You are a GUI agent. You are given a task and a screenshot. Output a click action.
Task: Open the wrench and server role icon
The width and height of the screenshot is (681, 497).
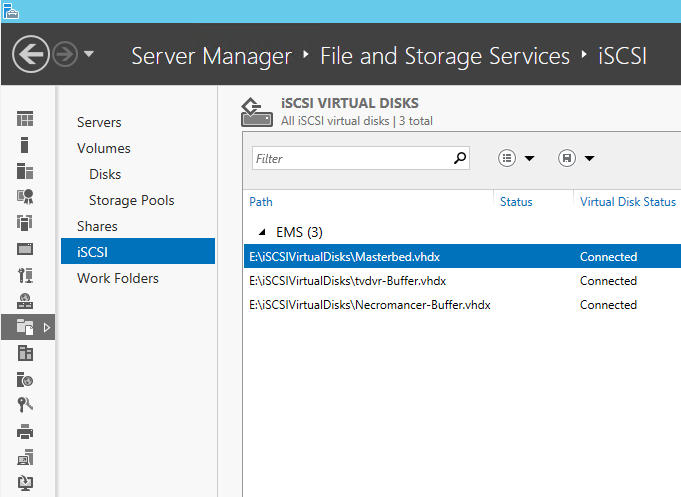pos(25,275)
